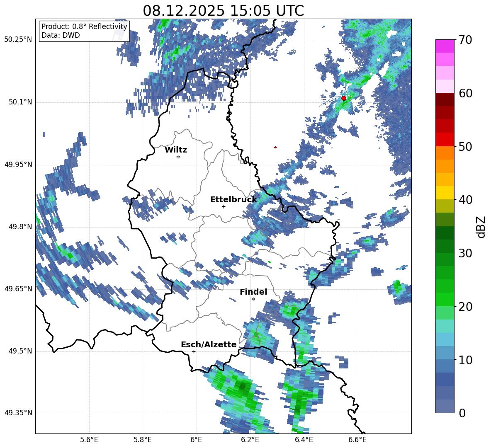The image size is (491, 448).
Task: Click the 49.95°N latitude label
Action: click(x=18, y=165)
